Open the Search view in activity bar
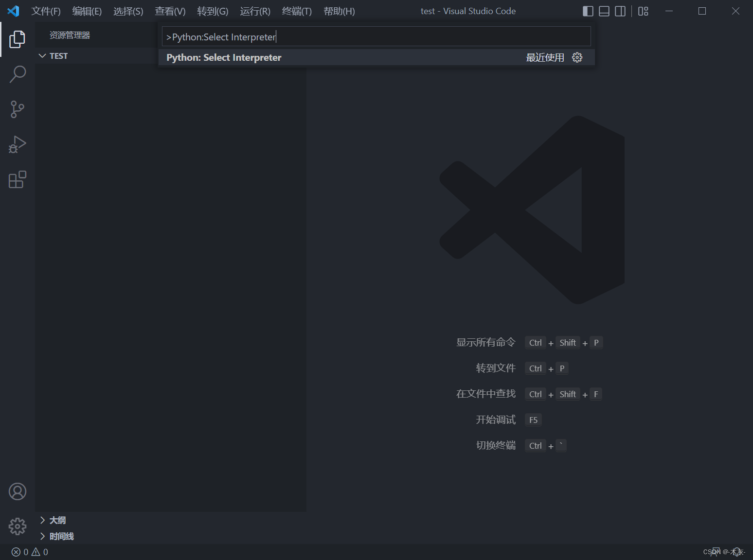Screen dimensions: 753x560 [x=18, y=74]
